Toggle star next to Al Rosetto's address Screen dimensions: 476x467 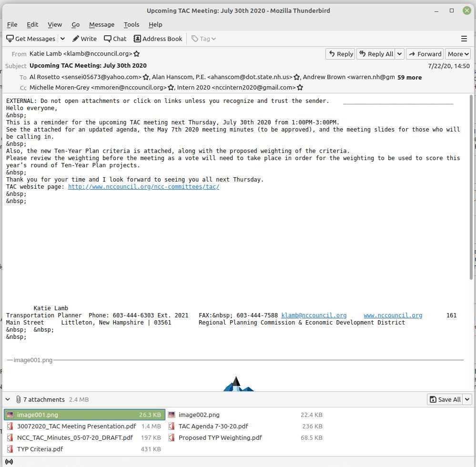click(146, 77)
